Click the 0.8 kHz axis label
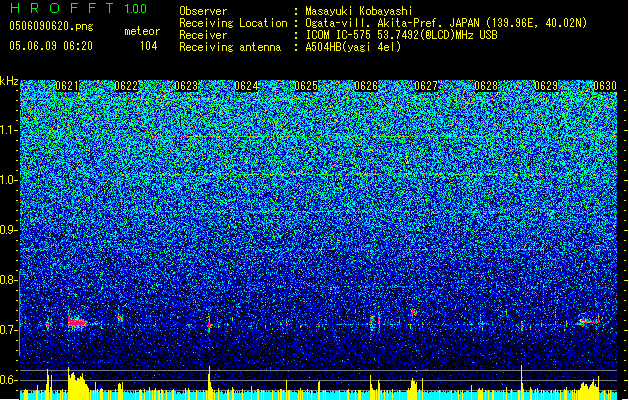Viewport: 629px width, 400px height. (x=8, y=280)
